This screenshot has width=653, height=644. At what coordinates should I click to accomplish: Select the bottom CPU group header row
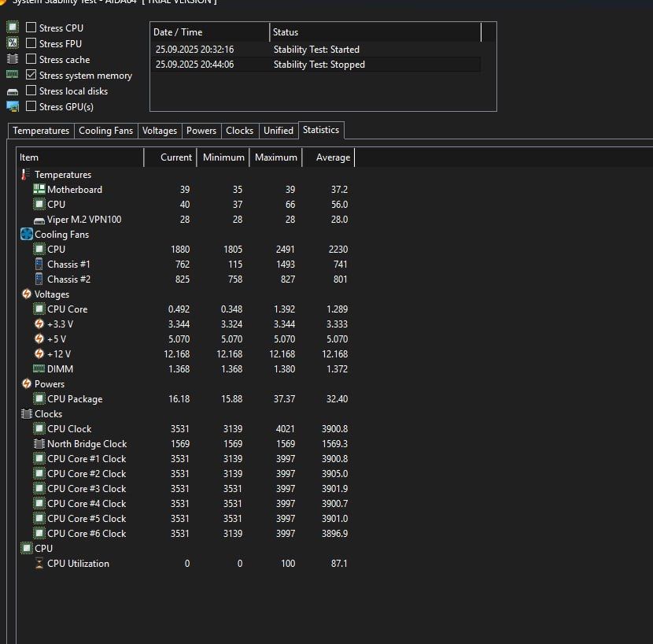(186, 549)
